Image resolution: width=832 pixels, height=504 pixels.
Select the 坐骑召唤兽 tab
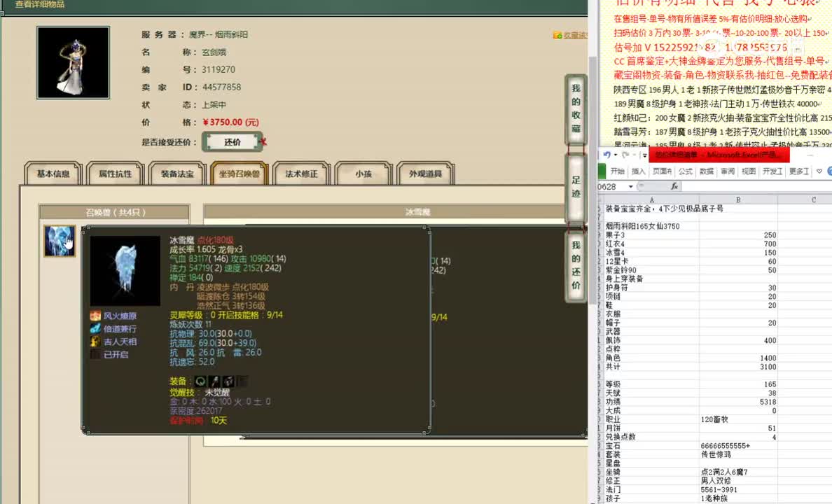pyautogui.click(x=240, y=174)
